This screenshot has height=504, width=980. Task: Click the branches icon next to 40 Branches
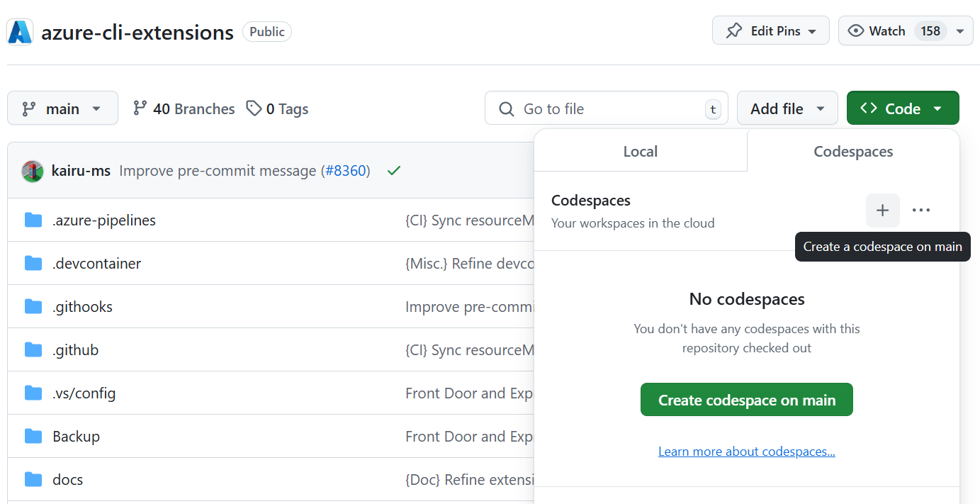[x=140, y=108]
